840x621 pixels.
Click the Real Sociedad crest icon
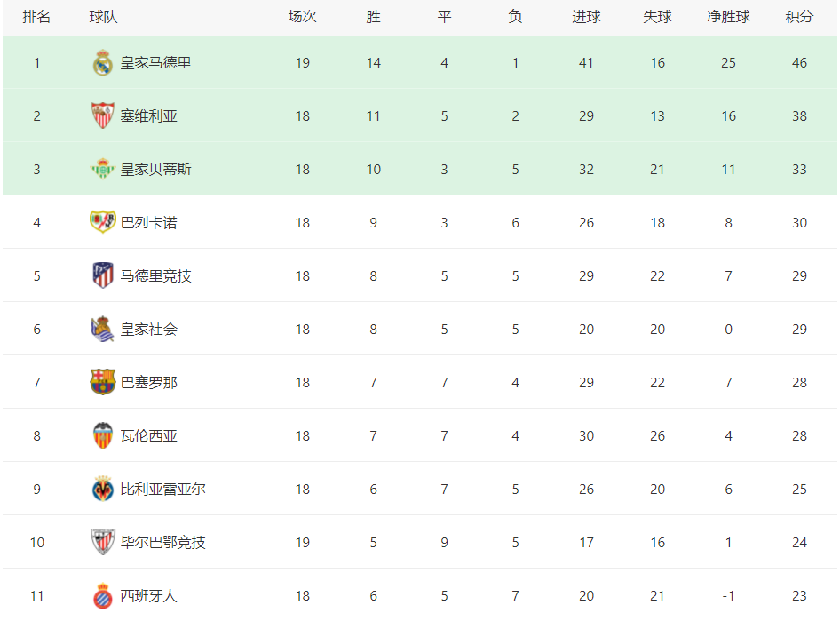click(102, 329)
